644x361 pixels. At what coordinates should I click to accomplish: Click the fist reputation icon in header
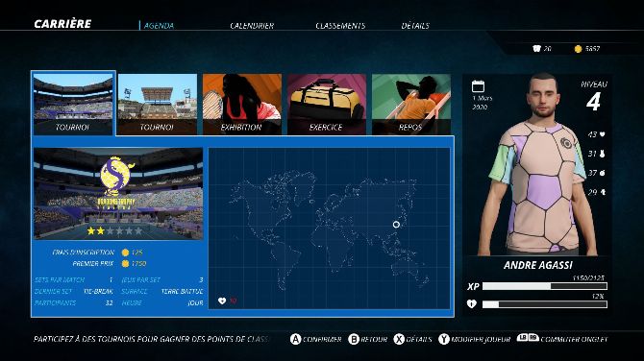click(536, 48)
